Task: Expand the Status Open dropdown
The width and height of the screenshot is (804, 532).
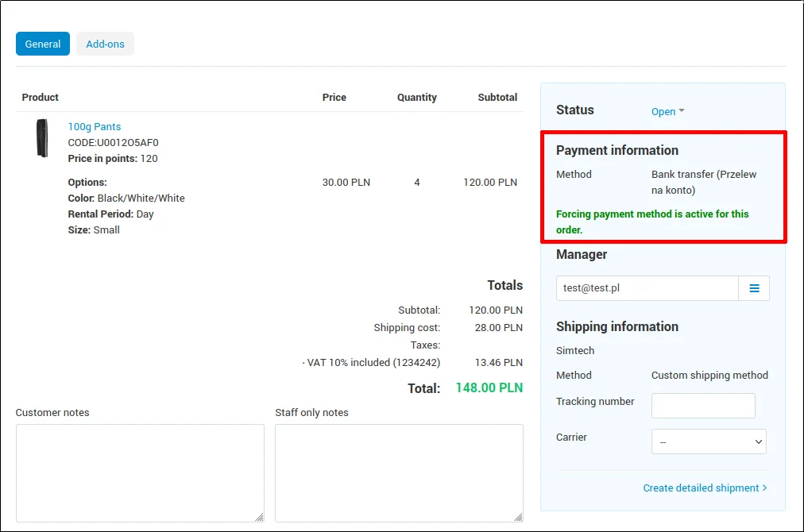Action: click(667, 112)
